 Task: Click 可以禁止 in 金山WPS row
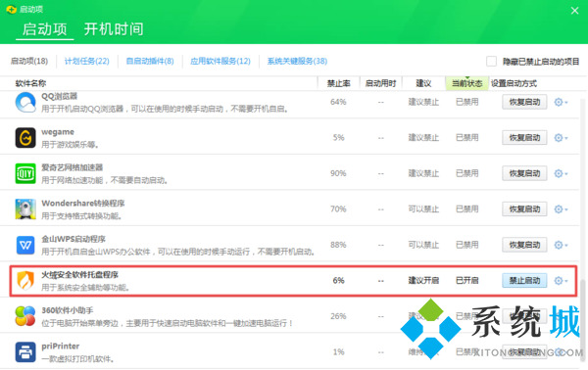(x=423, y=245)
